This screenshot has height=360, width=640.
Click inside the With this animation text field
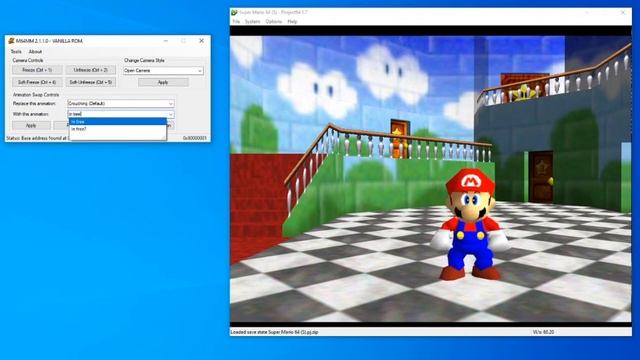point(118,114)
